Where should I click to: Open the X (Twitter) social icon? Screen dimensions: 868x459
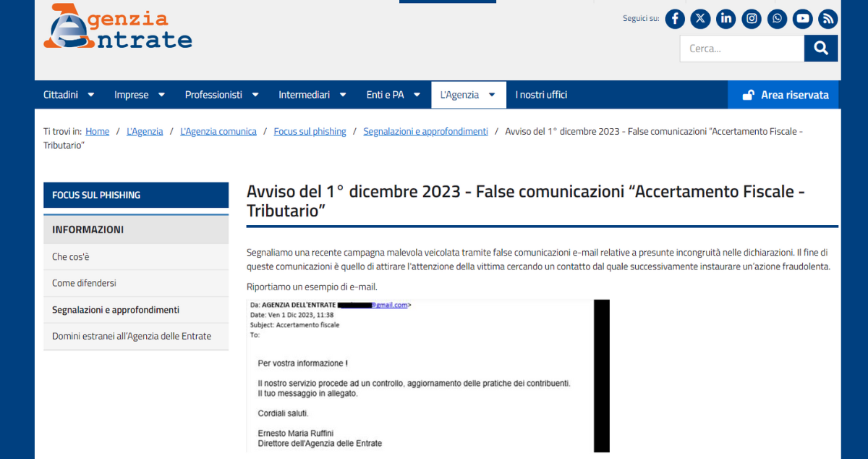pyautogui.click(x=700, y=19)
